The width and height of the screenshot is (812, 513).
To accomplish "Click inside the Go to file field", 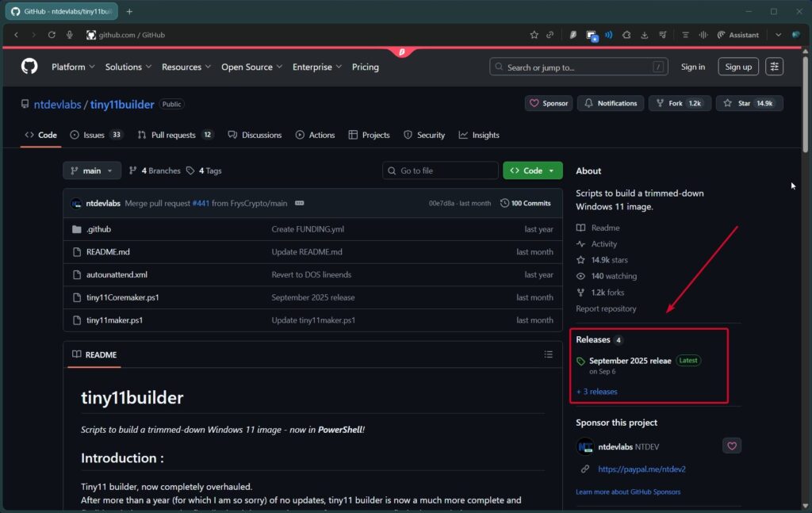I will (440, 170).
